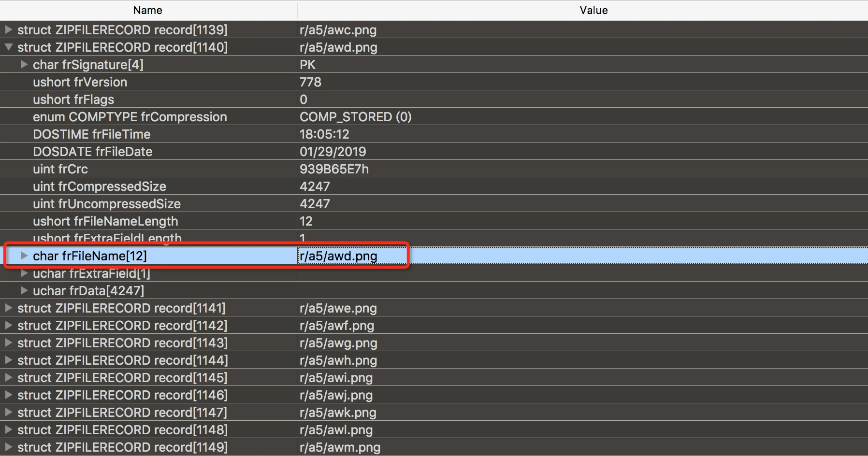Select the DOSTIME frFileTime row
This screenshot has height=456, width=868.
click(434, 134)
